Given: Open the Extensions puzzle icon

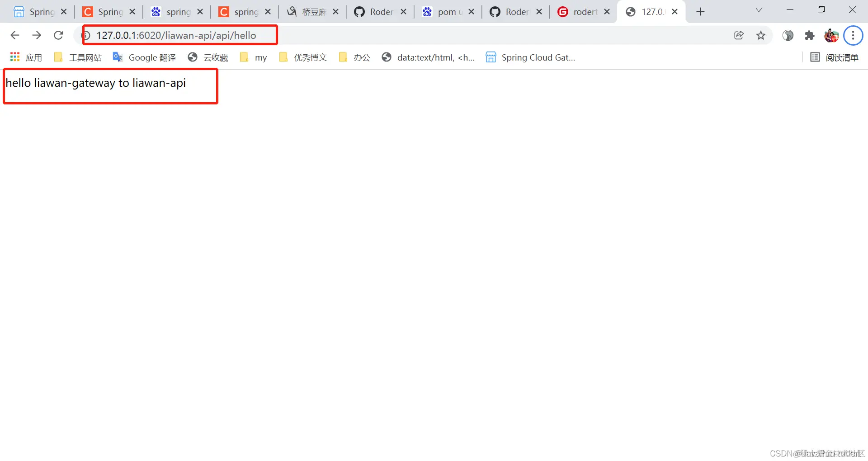Looking at the screenshot, I should (x=810, y=35).
